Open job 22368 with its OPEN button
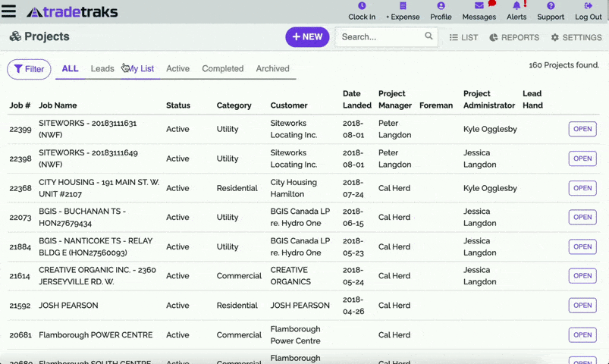This screenshot has width=609, height=364. click(582, 188)
